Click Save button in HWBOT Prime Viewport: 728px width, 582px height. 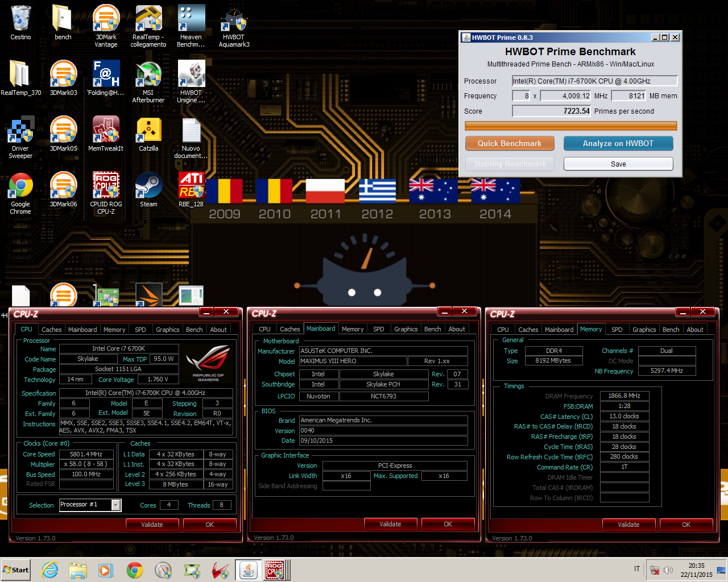618,164
